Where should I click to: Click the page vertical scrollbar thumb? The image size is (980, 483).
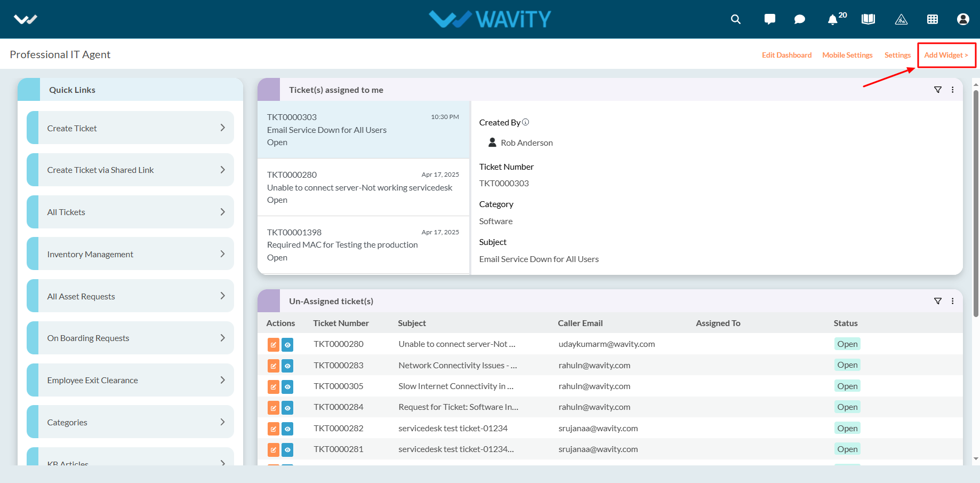pos(976,203)
